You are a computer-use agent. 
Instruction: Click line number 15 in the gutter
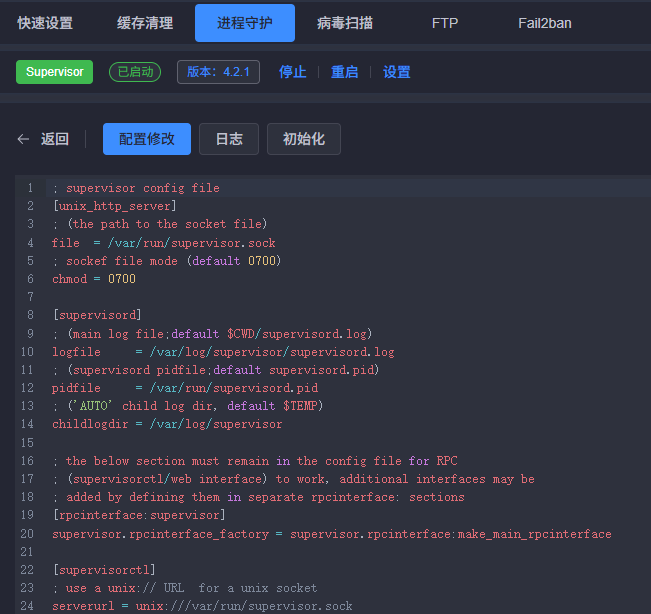click(27, 443)
